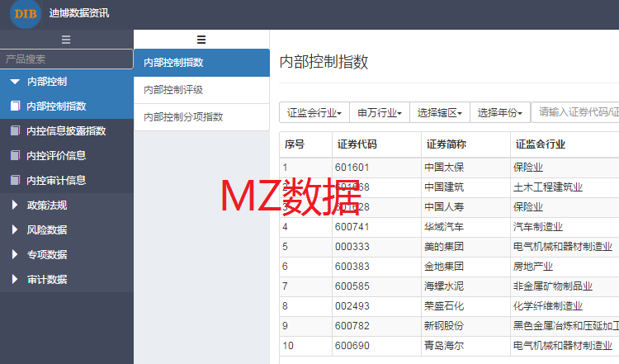Screen dimensions: 619x364
Task: Open the 选择年份 dropdown
Action: click(x=500, y=112)
